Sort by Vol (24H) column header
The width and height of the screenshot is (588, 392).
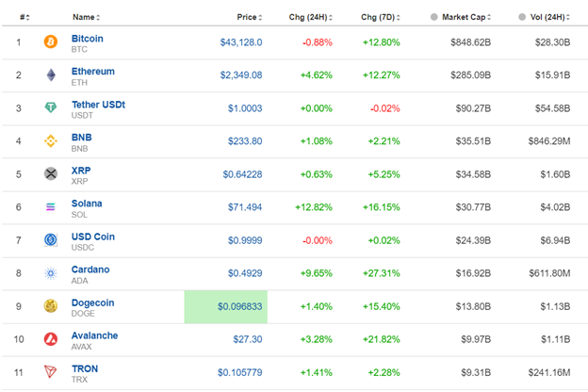(549, 17)
